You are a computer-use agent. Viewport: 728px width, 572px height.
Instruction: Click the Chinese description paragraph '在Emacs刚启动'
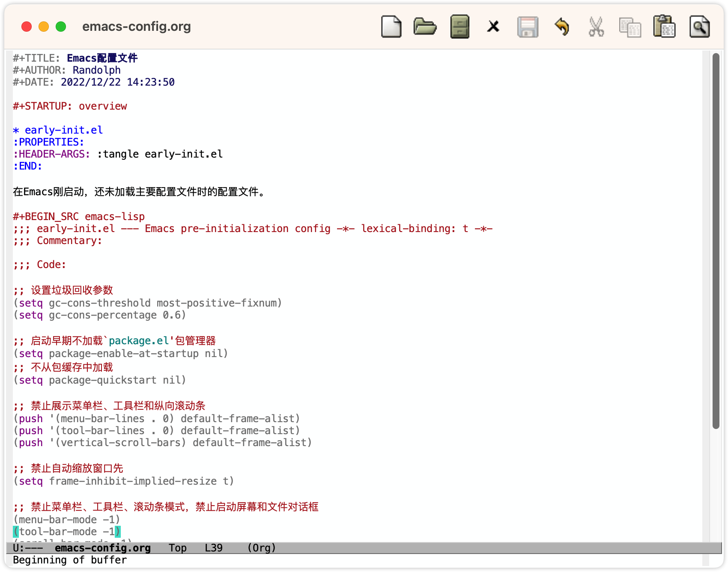(x=139, y=192)
